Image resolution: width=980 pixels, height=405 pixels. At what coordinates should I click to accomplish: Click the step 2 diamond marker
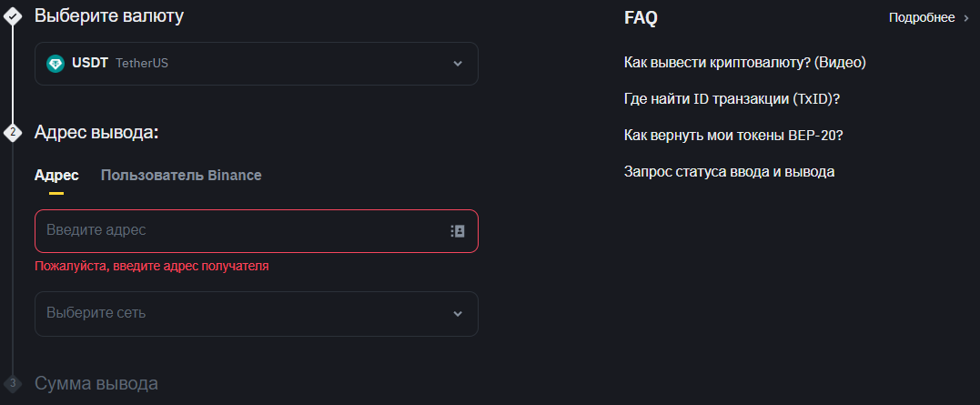pos(12,133)
